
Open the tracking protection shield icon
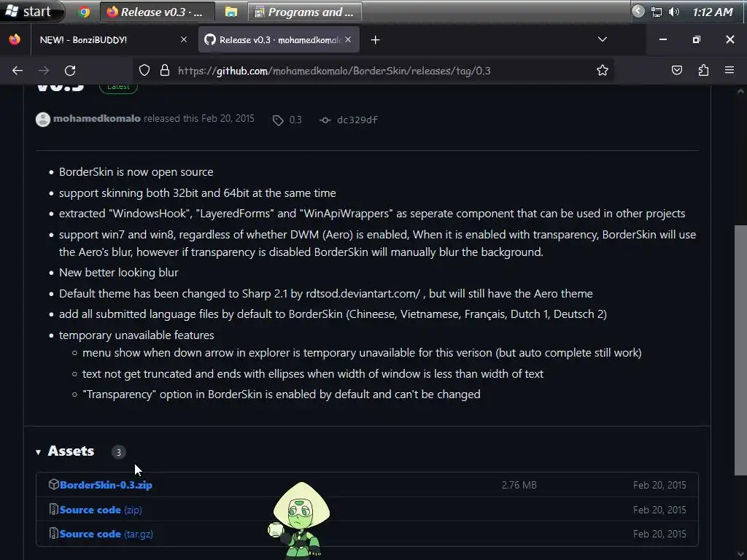(144, 71)
